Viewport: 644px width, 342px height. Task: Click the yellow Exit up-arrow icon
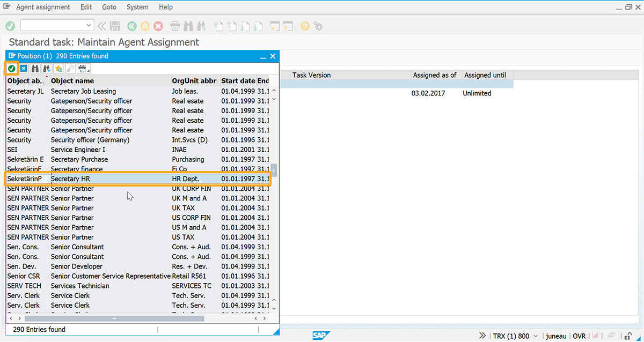pyautogui.click(x=145, y=26)
